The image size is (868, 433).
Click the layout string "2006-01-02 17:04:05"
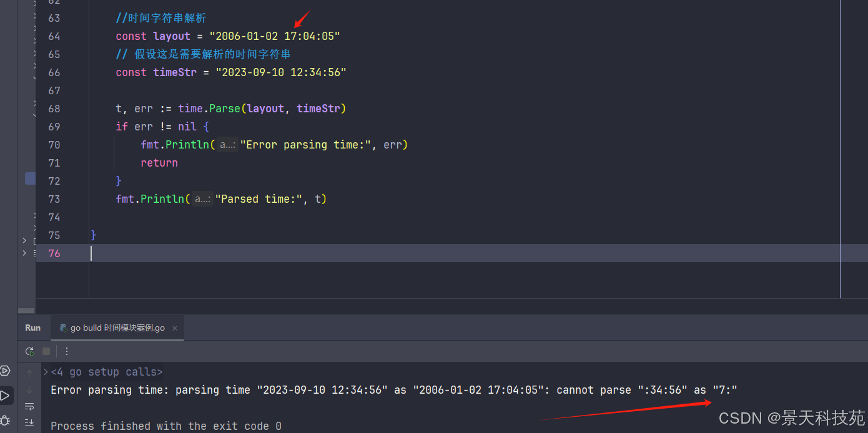pos(275,36)
